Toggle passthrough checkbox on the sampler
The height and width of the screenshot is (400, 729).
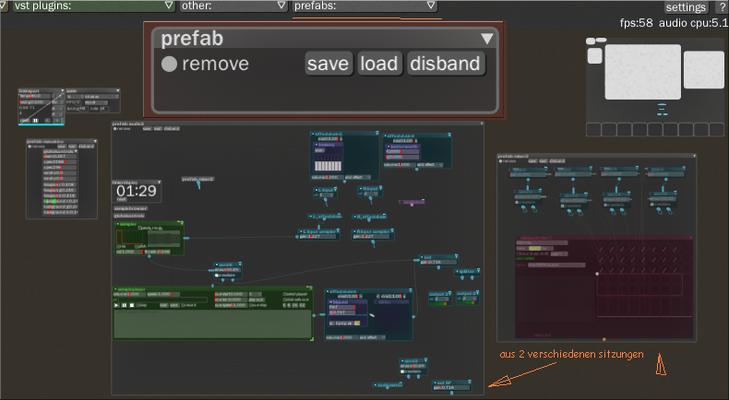[x=139, y=228]
